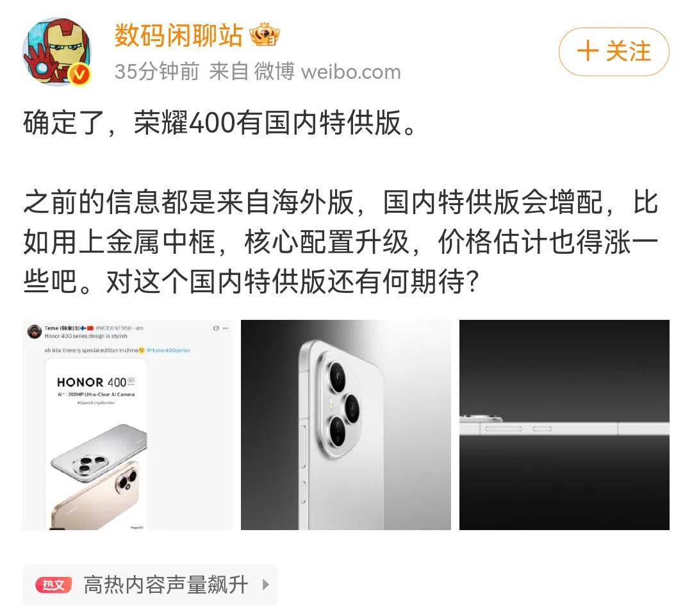Screen dimensions: 692x616
Task: Click the crown membership badge icon
Action: point(265,35)
